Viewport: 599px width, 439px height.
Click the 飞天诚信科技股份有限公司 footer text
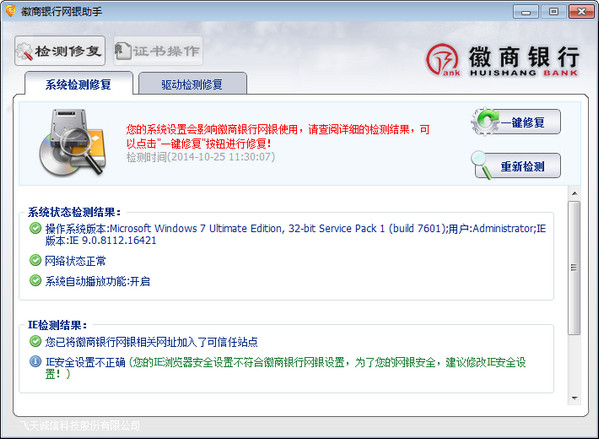pos(79,425)
